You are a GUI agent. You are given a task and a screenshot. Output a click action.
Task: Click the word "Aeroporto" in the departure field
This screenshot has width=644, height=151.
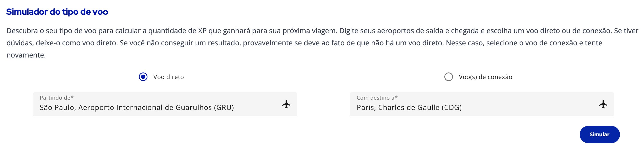(x=96, y=108)
